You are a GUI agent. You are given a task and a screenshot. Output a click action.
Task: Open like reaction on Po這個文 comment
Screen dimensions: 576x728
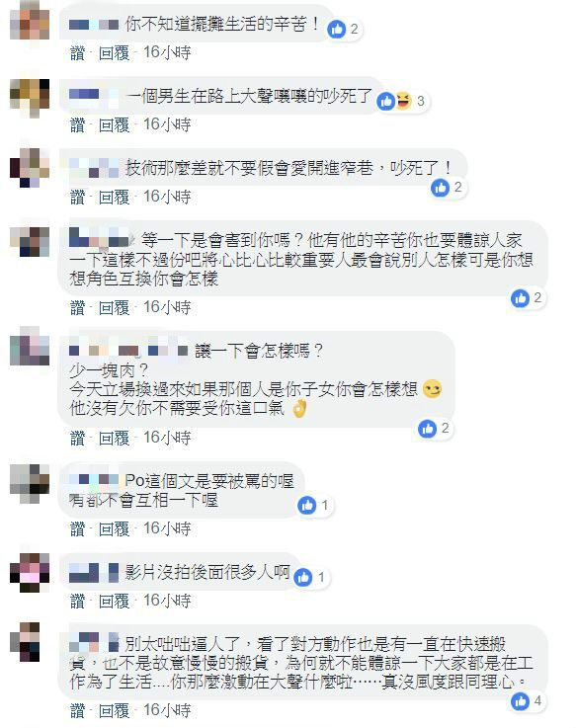pos(306,505)
